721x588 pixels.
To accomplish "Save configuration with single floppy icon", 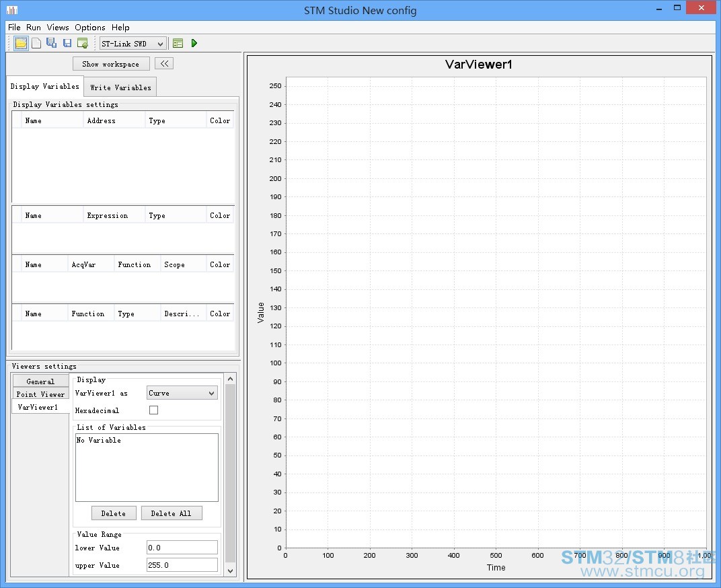I will pyautogui.click(x=67, y=43).
